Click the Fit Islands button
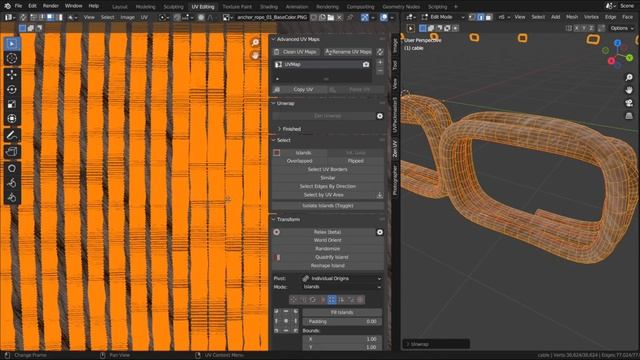Image resolution: width=640 pixels, height=360 pixels. tap(342, 313)
